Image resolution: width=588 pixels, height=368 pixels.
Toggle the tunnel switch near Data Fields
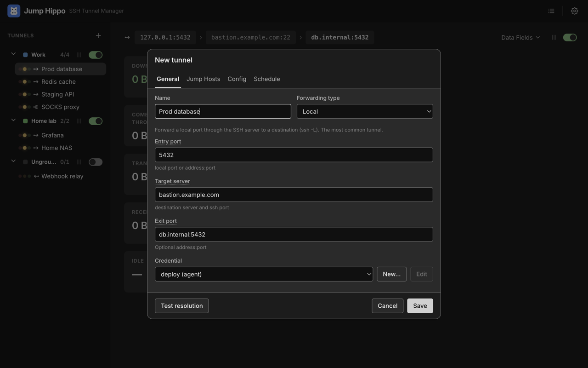pos(570,37)
